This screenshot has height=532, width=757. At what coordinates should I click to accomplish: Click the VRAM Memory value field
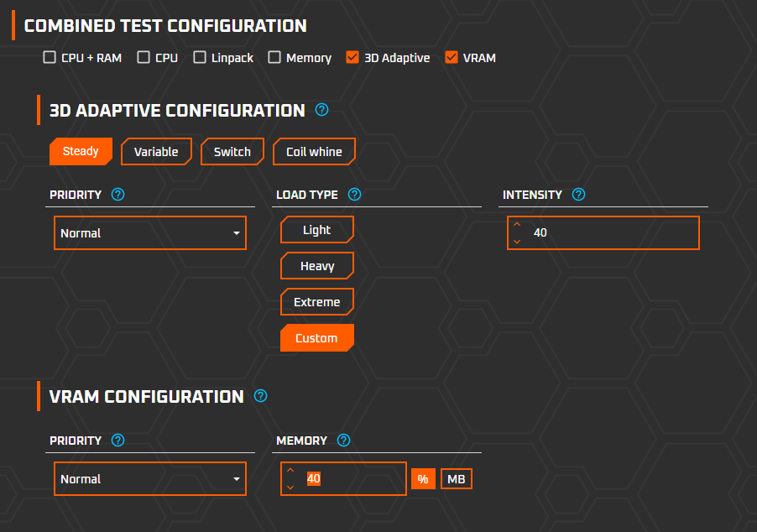344,479
